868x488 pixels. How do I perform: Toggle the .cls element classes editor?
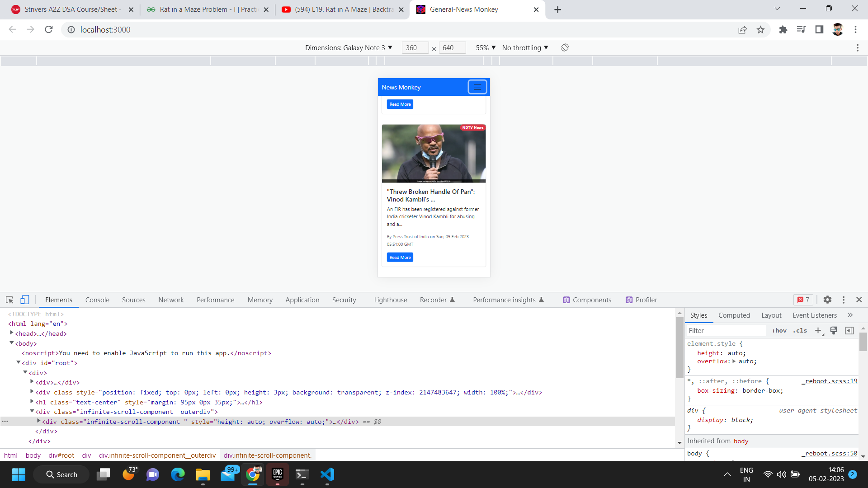[800, 330]
